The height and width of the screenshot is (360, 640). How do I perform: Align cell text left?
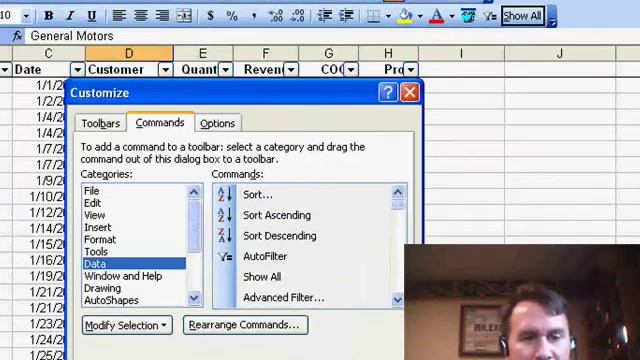[x=119, y=16]
